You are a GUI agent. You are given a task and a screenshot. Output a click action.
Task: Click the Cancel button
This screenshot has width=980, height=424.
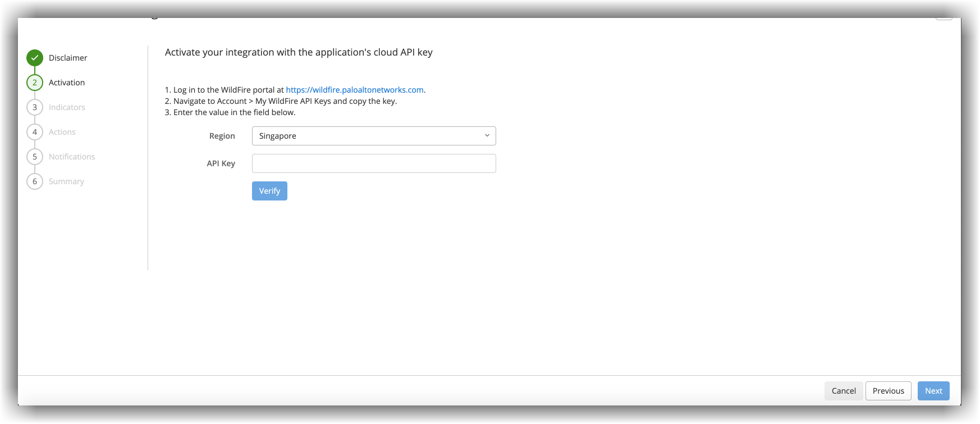tap(844, 391)
